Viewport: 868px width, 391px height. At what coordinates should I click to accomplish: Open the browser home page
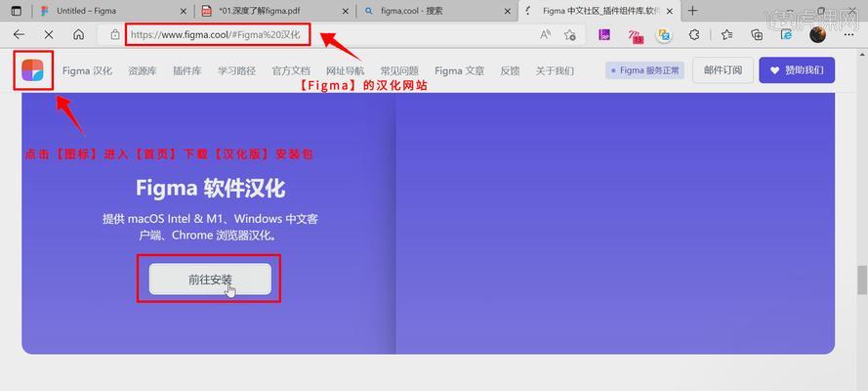click(79, 35)
